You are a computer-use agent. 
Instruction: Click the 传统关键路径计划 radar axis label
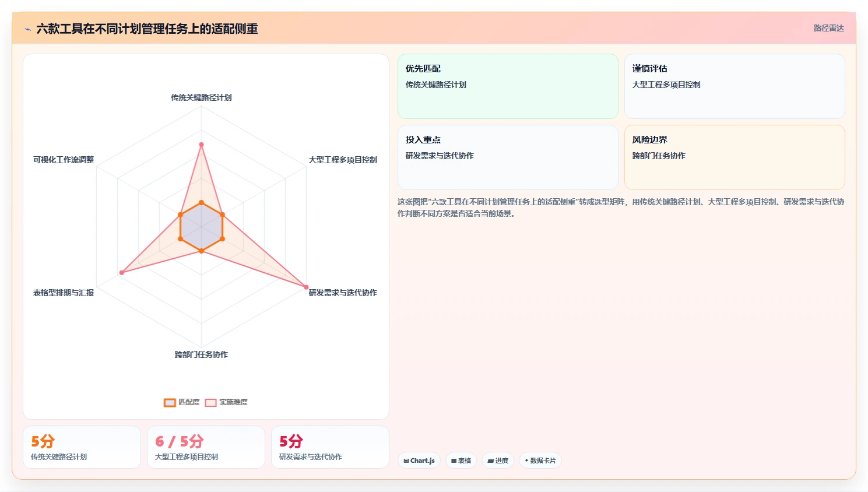201,97
